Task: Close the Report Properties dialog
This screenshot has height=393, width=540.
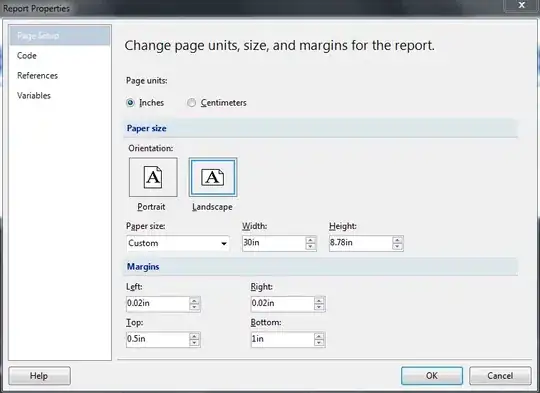Action: point(522,5)
